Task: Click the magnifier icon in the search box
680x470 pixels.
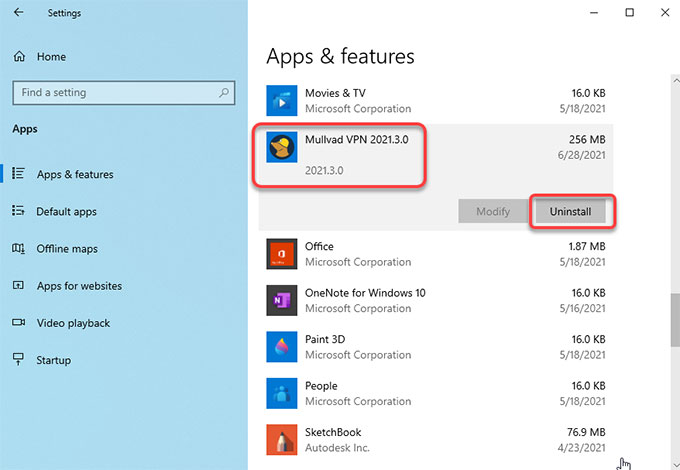Action: pos(224,92)
